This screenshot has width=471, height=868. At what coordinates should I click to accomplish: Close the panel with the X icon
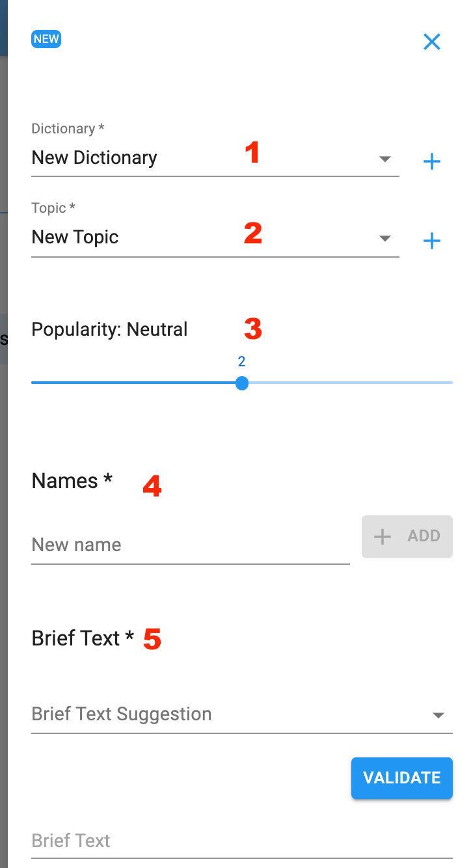tap(432, 42)
